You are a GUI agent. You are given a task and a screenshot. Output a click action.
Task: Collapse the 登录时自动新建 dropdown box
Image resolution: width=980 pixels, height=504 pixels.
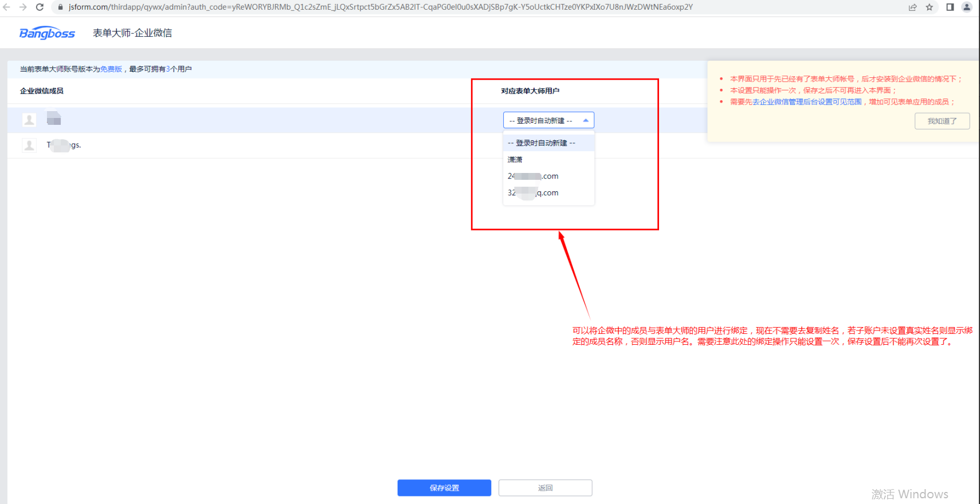(548, 120)
